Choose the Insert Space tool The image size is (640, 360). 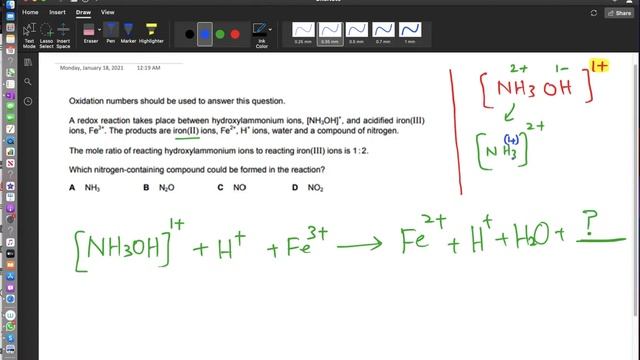click(x=63, y=36)
